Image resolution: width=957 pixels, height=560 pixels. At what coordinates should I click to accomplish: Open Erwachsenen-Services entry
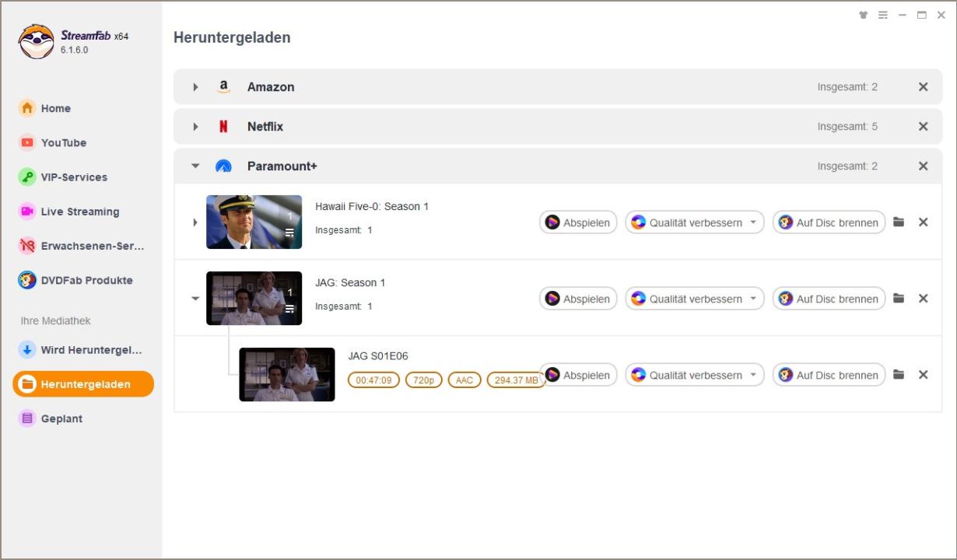tap(82, 246)
